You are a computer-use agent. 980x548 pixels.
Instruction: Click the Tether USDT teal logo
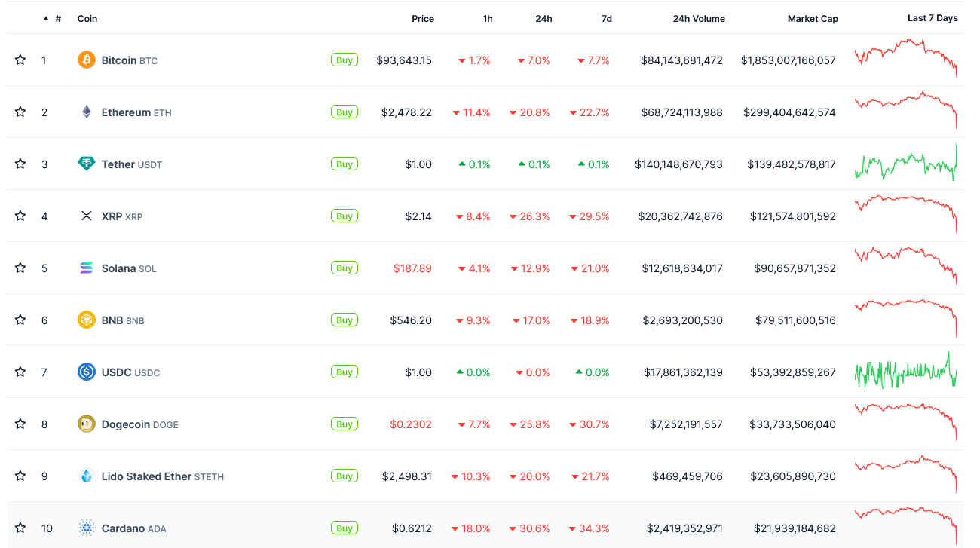(86, 164)
